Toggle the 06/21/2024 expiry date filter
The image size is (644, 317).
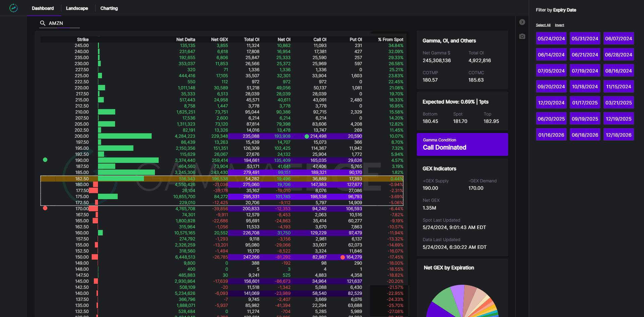tap(585, 55)
